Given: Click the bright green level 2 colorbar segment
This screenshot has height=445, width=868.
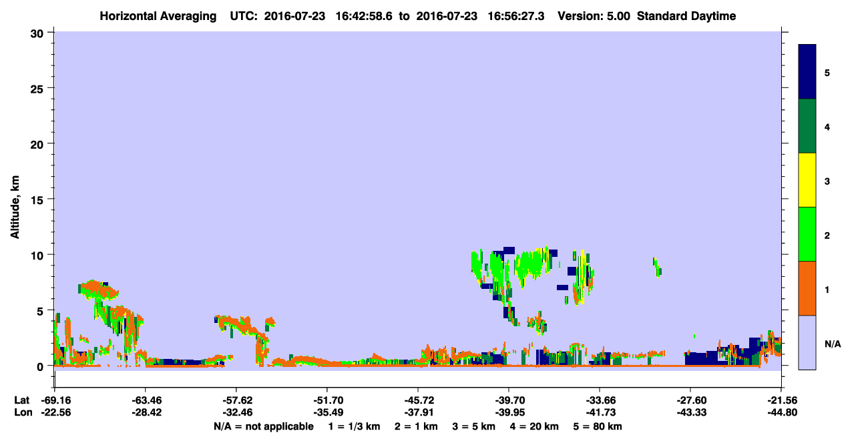Looking at the screenshot, I should point(807,234).
